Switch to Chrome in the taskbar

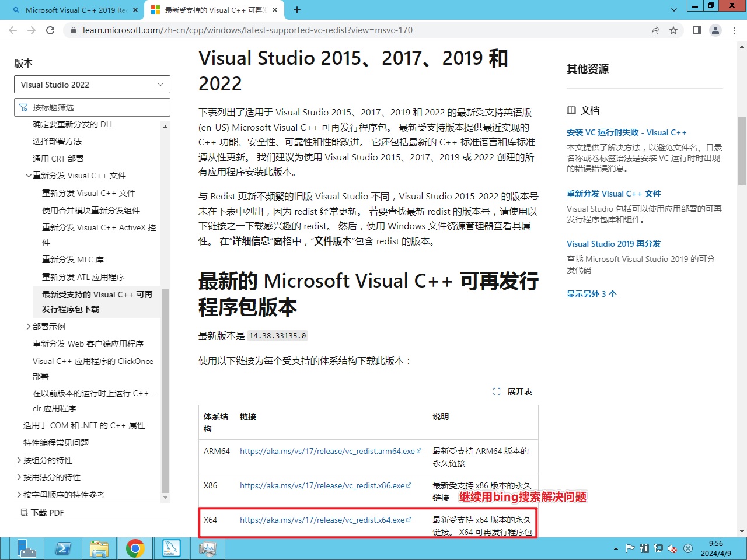click(135, 548)
